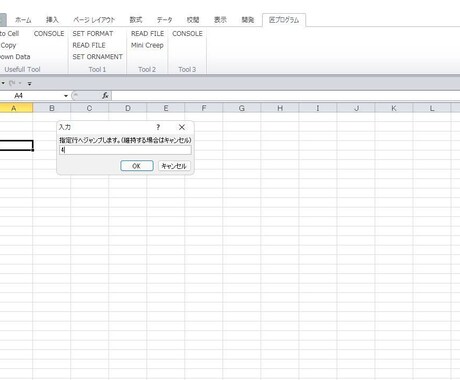The width and height of the screenshot is (460, 380).
Task: Click the fx insert function icon
Action: [x=105, y=96]
